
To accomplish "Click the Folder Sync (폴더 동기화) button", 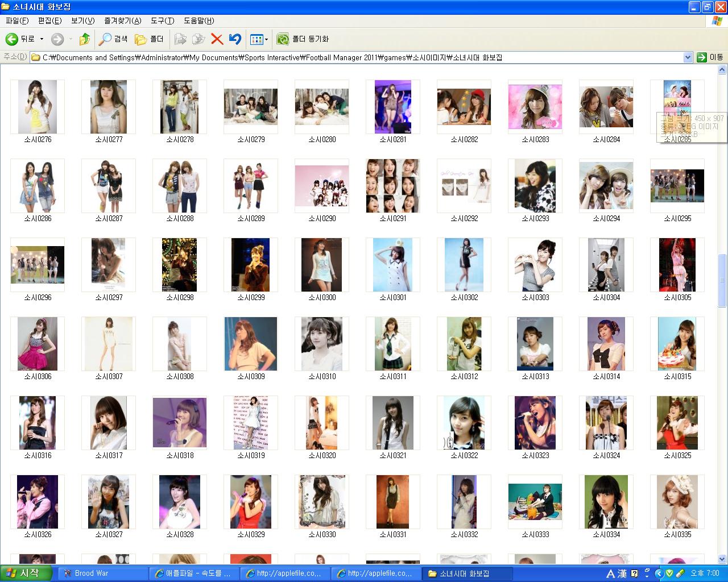I will [x=303, y=39].
